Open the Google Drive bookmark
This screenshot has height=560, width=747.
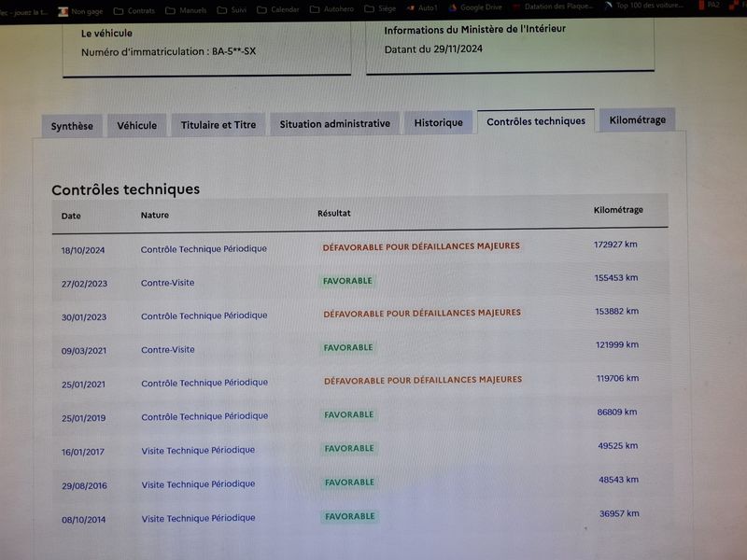tap(475, 7)
